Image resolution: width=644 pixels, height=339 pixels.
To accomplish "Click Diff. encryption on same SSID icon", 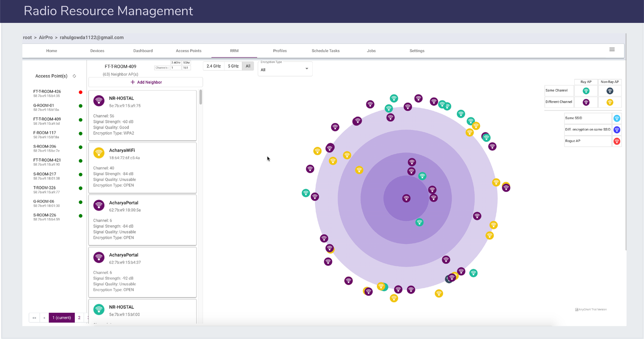I will tap(617, 130).
